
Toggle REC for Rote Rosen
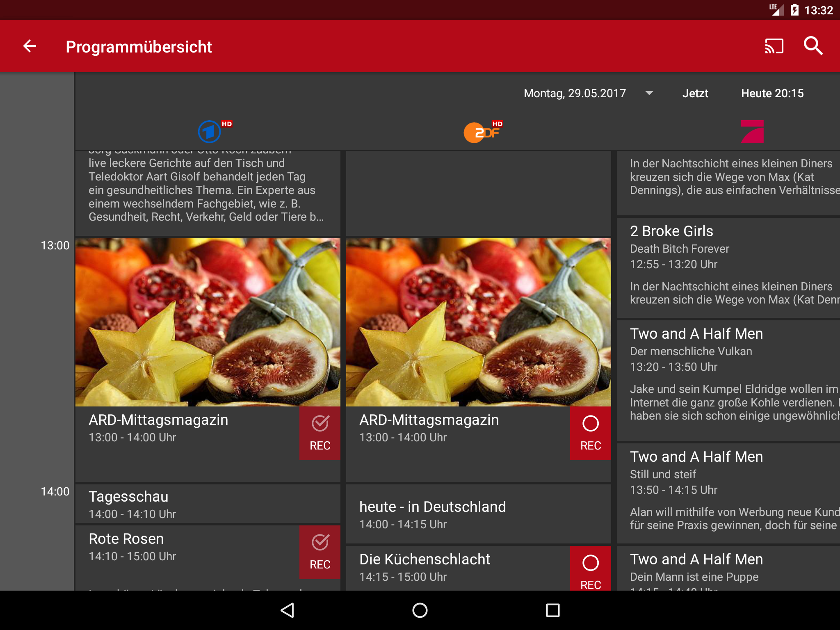[320, 552]
